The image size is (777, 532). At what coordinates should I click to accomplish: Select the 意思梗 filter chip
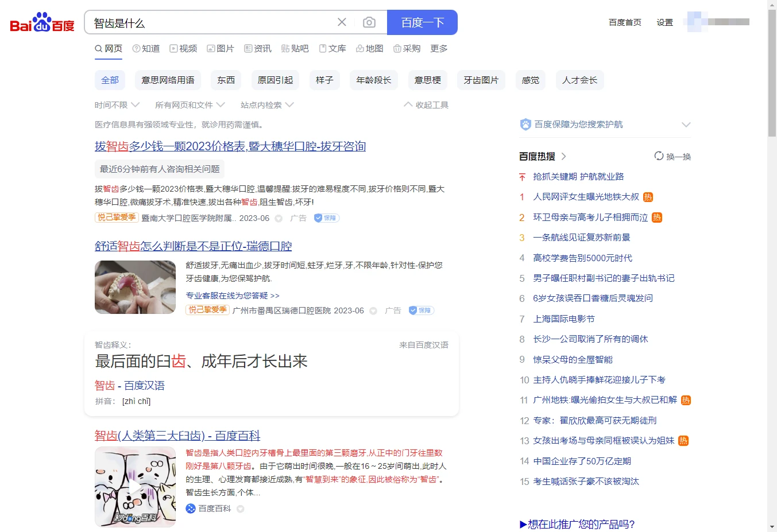pyautogui.click(x=428, y=80)
